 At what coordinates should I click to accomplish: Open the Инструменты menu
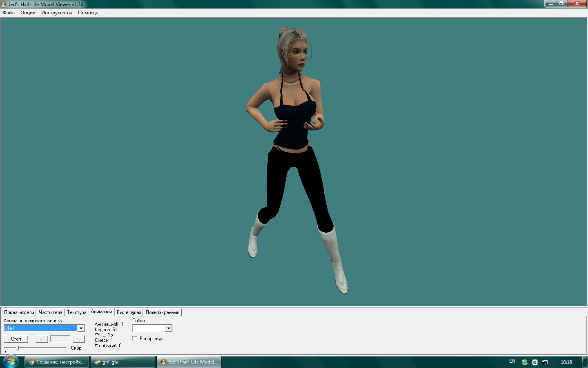57,13
